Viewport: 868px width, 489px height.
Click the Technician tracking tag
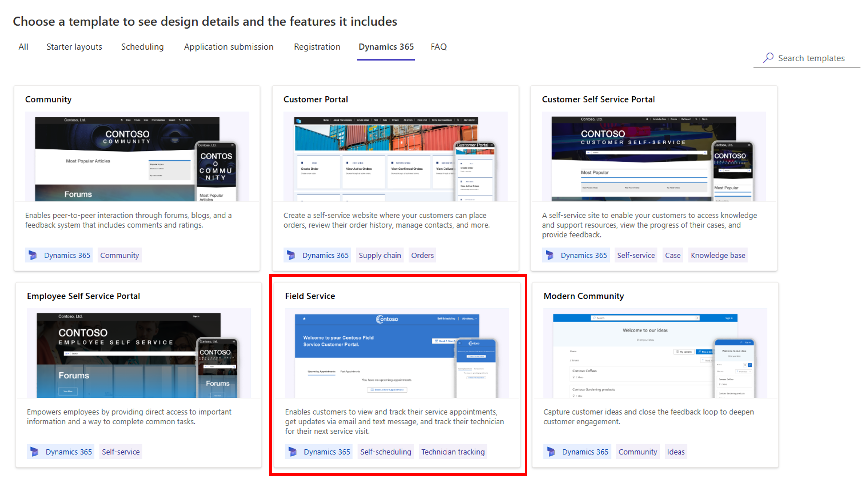[x=453, y=452]
